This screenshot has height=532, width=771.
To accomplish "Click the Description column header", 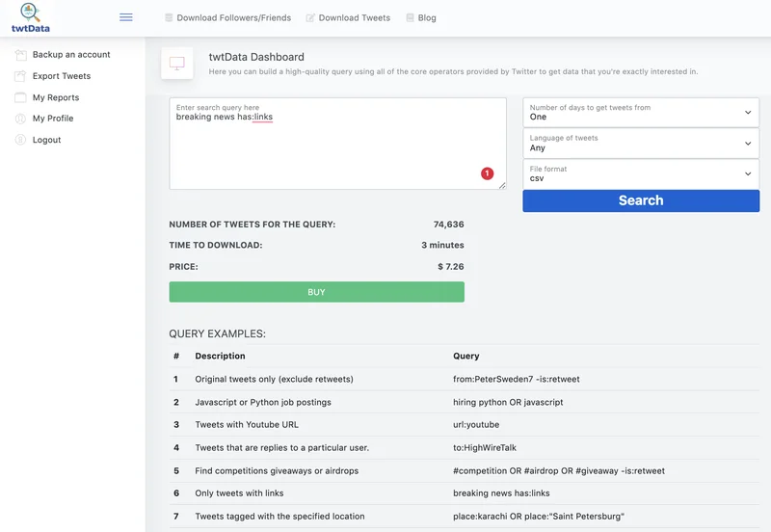I will (220, 356).
